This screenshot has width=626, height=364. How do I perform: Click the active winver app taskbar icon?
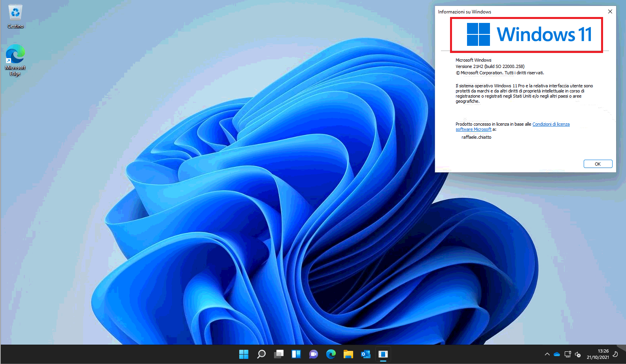383,354
